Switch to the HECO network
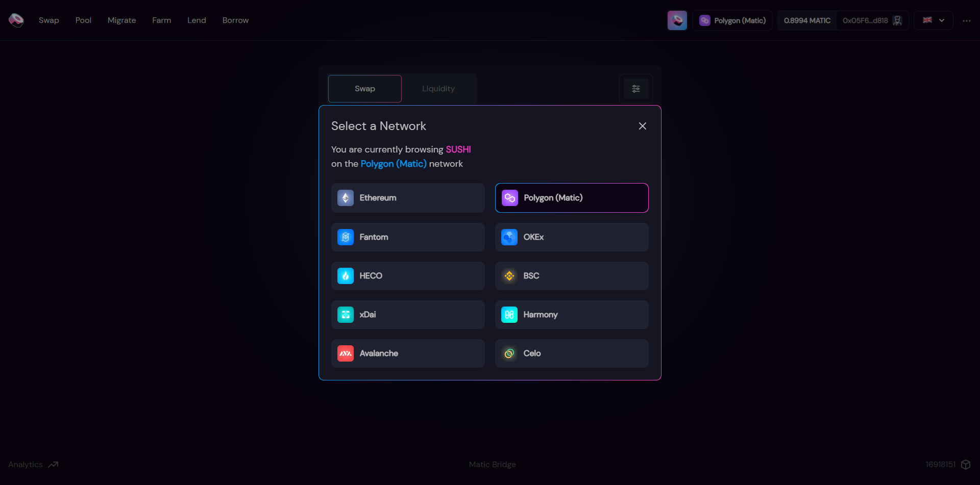The image size is (980, 485). (408, 276)
